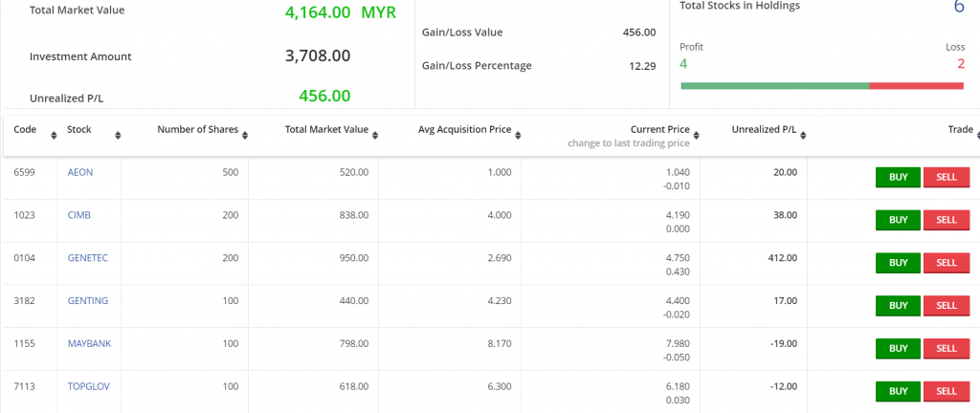
Task: Sell GENETEC shares
Action: (947, 263)
